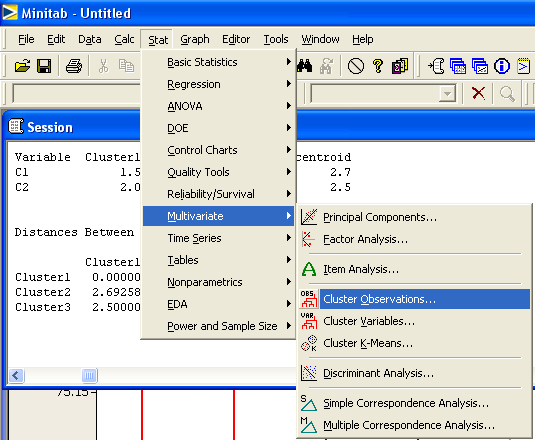
Task: Click the Cancel circle-slash icon
Action: [x=356, y=66]
